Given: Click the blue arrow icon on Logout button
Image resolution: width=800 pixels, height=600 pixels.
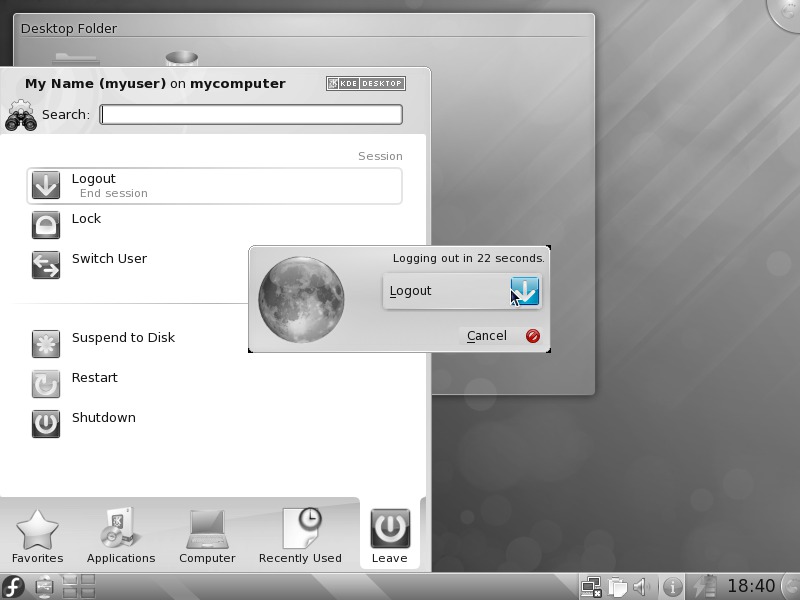Looking at the screenshot, I should click(x=524, y=291).
